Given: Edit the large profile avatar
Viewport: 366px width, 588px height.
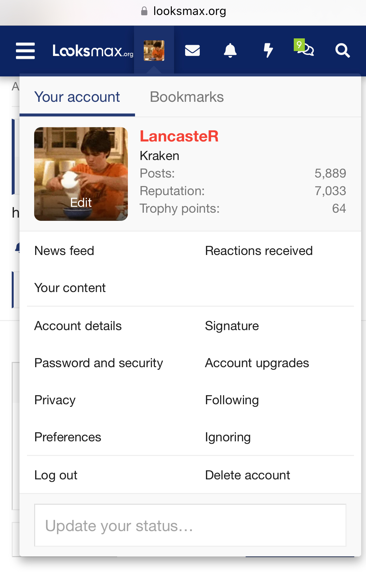Looking at the screenshot, I should pos(81,174).
